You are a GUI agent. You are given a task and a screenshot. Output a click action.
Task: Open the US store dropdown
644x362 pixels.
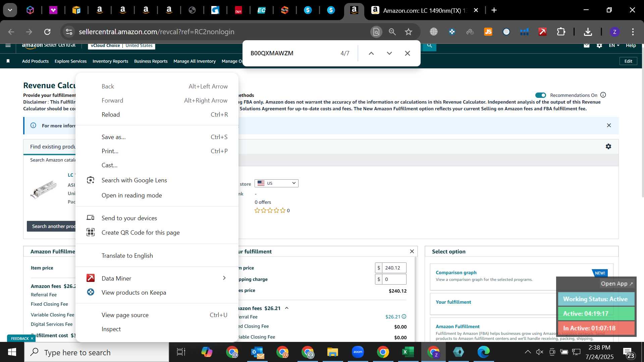pos(276,183)
